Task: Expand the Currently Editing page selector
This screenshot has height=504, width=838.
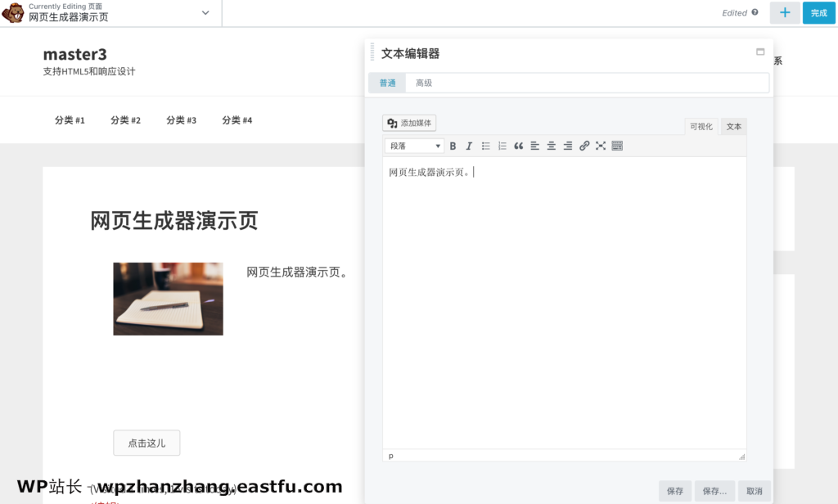Action: (x=205, y=13)
